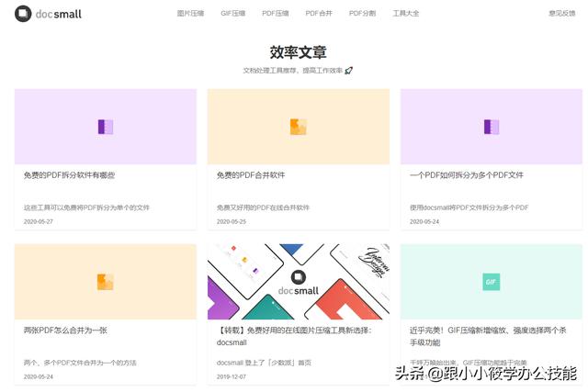Open article 近乎完美！GIF压缩新增缩放
This screenshot has width=588, height=392.
click(488, 336)
